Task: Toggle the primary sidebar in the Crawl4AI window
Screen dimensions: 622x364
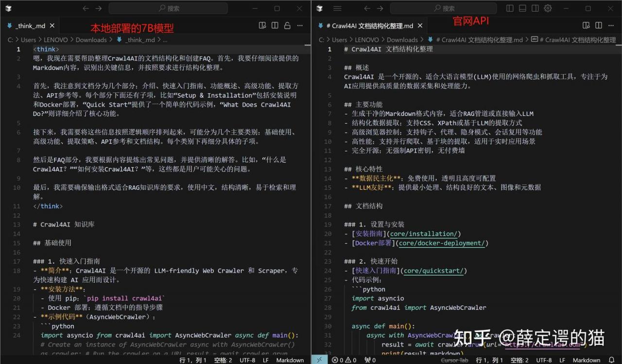Action: pyautogui.click(x=510, y=8)
